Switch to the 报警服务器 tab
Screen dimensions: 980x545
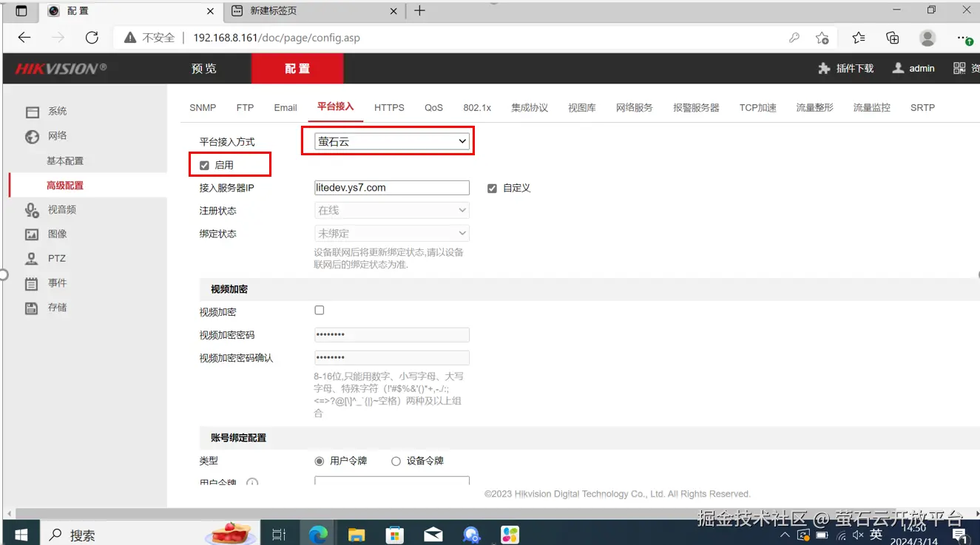point(696,108)
